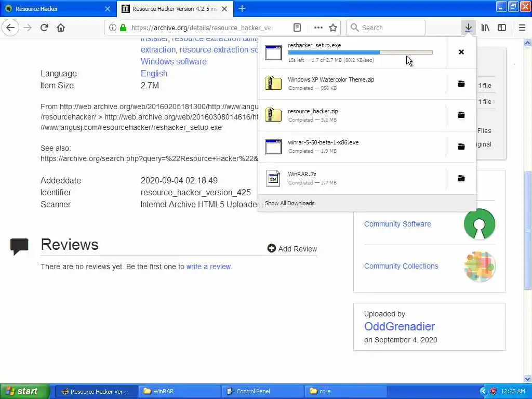Click the Community Software green thumbnail
This screenshot has height=399, width=532.
click(x=480, y=224)
